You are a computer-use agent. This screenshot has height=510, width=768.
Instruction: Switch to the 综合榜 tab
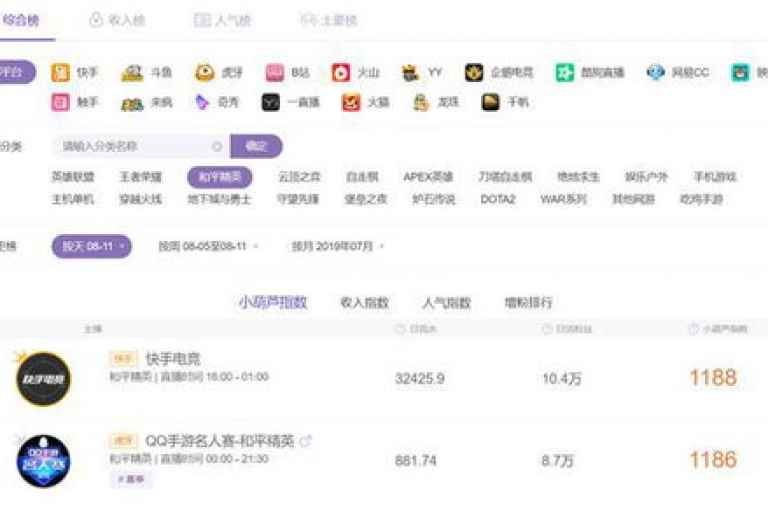coord(21,21)
